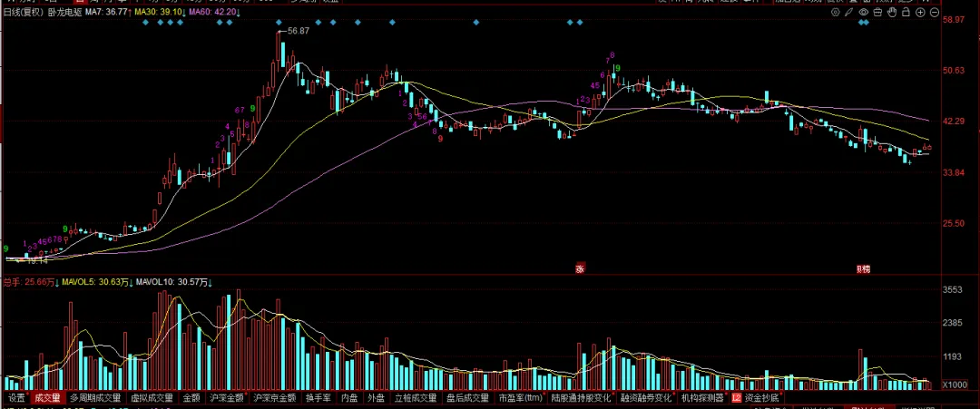Open the toolbox briefcase icon
Image resolution: width=980 pixels, height=409 pixels.
(x=877, y=12)
